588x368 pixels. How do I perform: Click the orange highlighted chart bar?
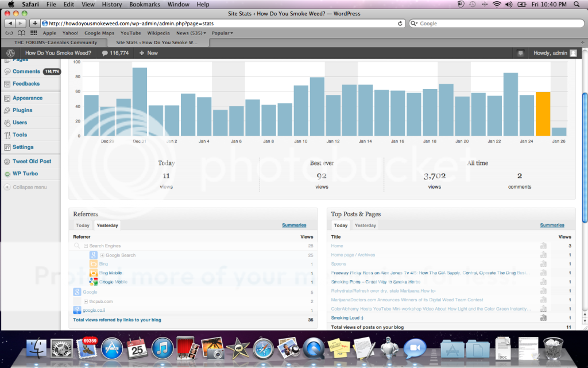543,114
